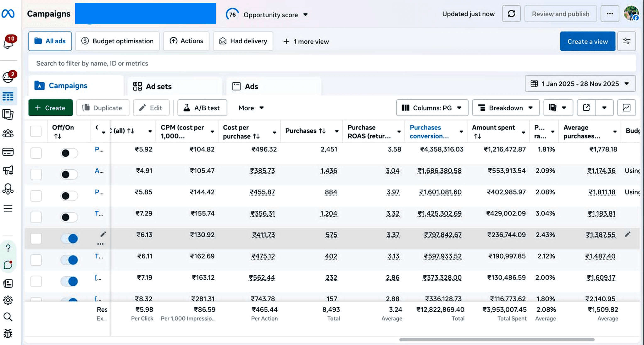Image resolution: width=644 pixels, height=345 pixels.
Task: Open the charts view icon
Action: (x=626, y=108)
